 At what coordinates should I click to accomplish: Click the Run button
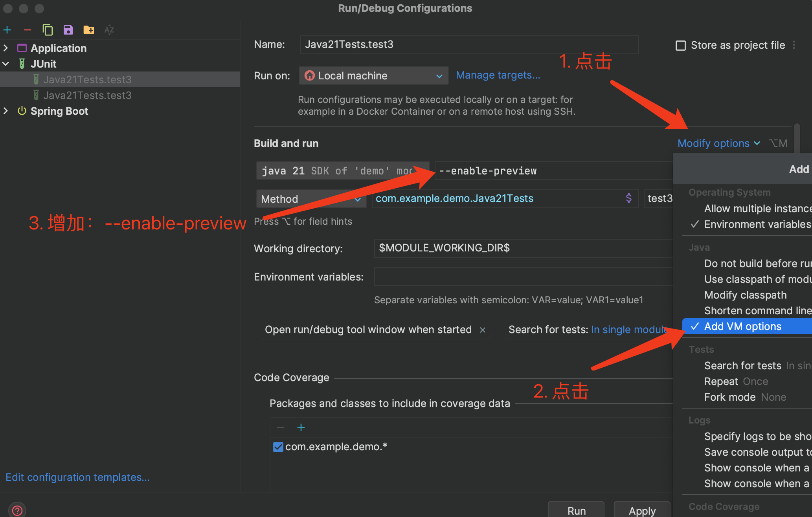pyautogui.click(x=575, y=510)
